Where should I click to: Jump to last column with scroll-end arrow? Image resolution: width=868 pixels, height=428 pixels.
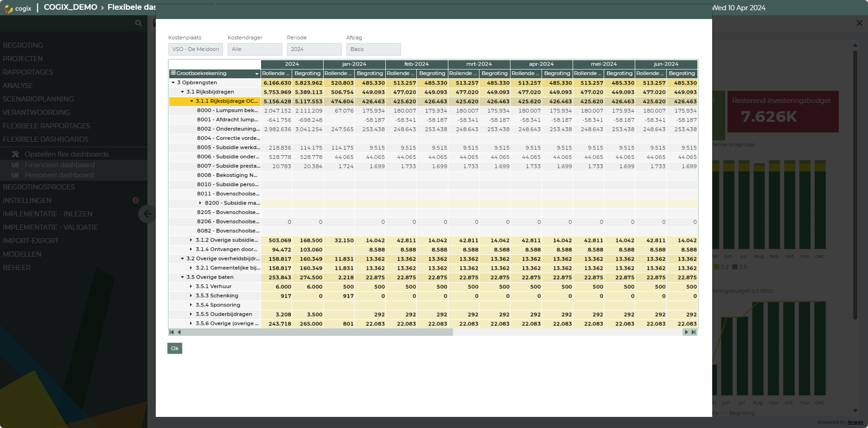pyautogui.click(x=694, y=332)
